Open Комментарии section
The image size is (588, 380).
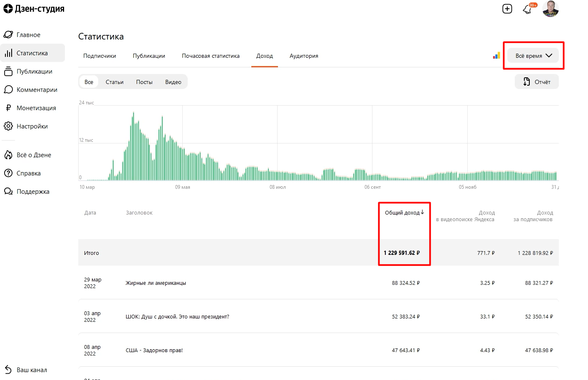point(37,90)
